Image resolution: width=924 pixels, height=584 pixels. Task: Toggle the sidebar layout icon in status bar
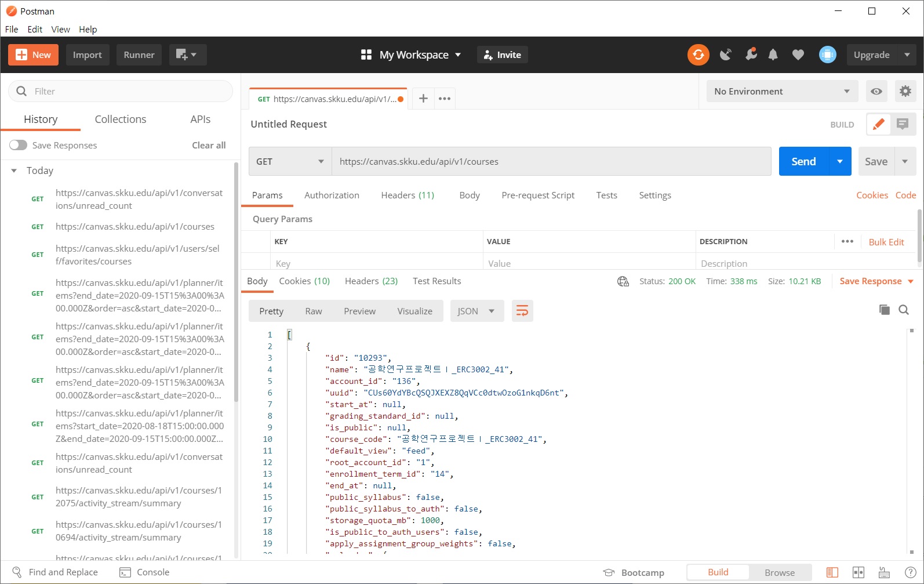[832, 572]
